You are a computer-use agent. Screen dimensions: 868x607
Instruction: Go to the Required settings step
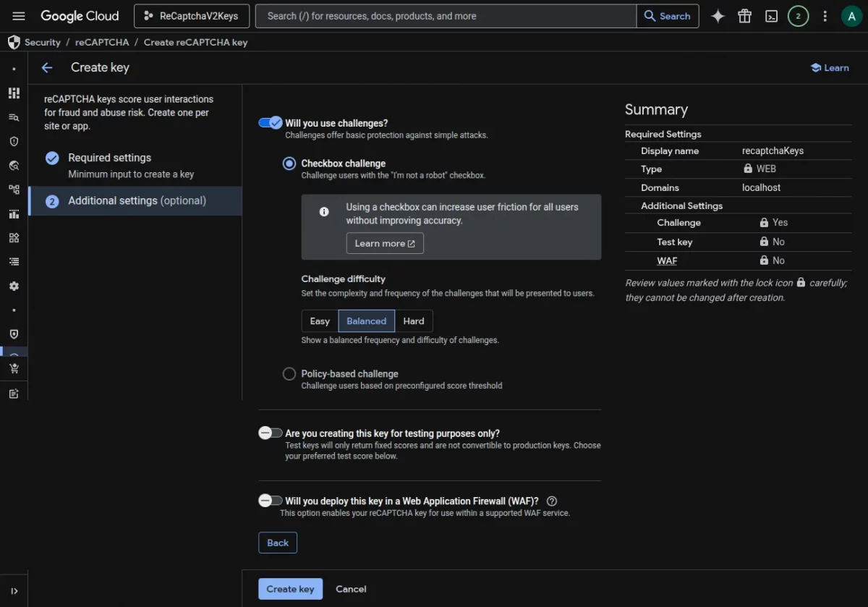pos(135,165)
